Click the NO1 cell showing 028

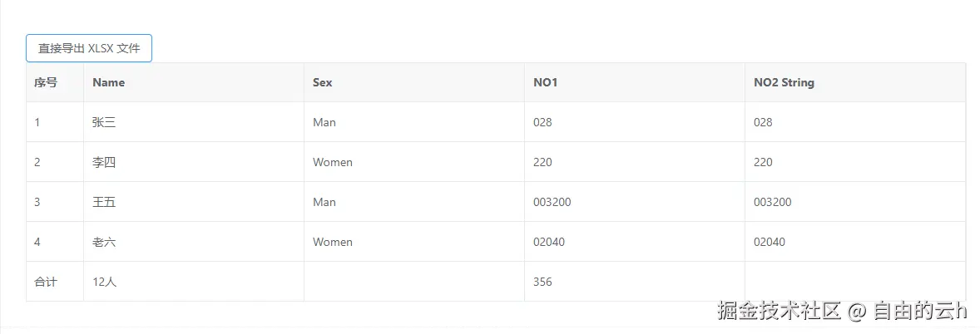(542, 122)
